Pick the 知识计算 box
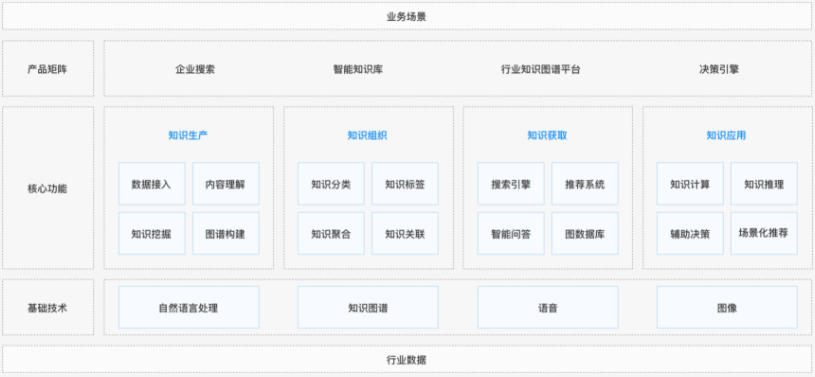The image size is (815, 377). [690, 184]
